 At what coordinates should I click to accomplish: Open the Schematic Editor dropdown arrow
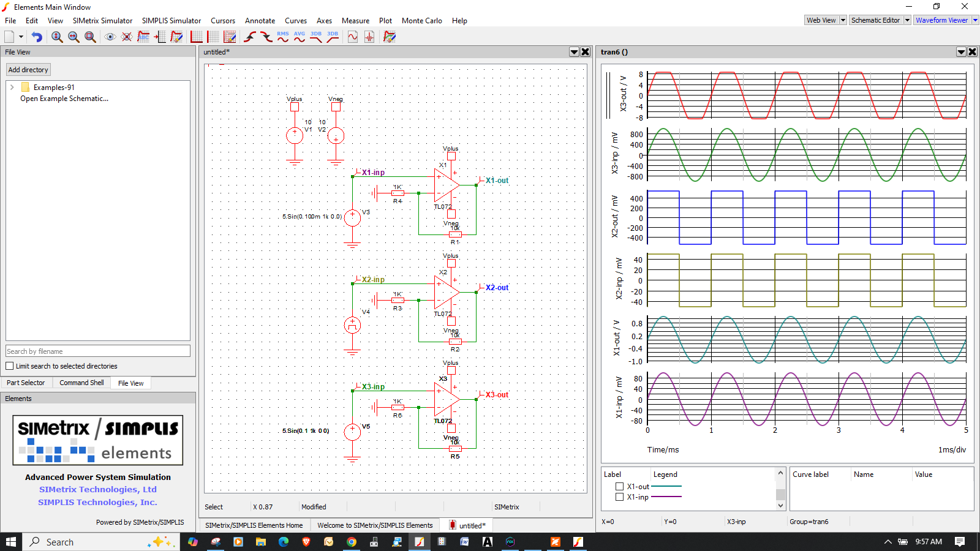coord(907,20)
